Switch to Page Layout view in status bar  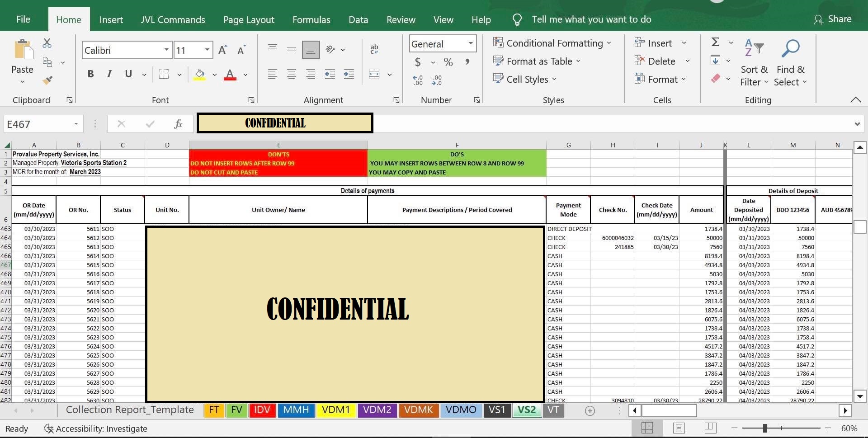(x=679, y=428)
